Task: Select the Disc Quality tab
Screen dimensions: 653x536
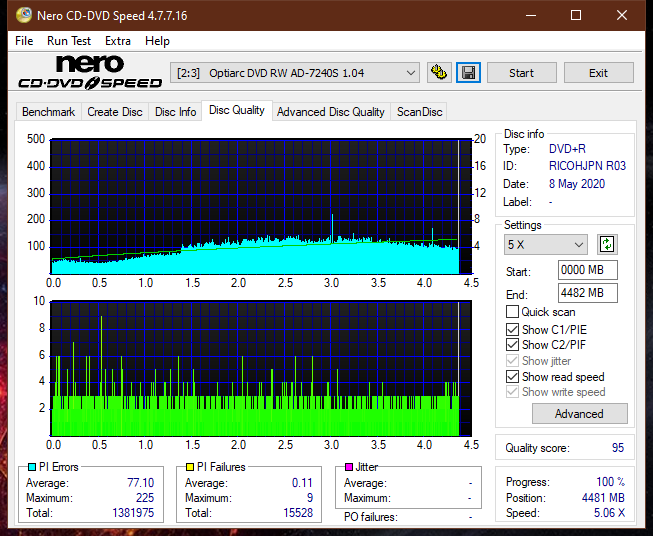Action: [237, 110]
